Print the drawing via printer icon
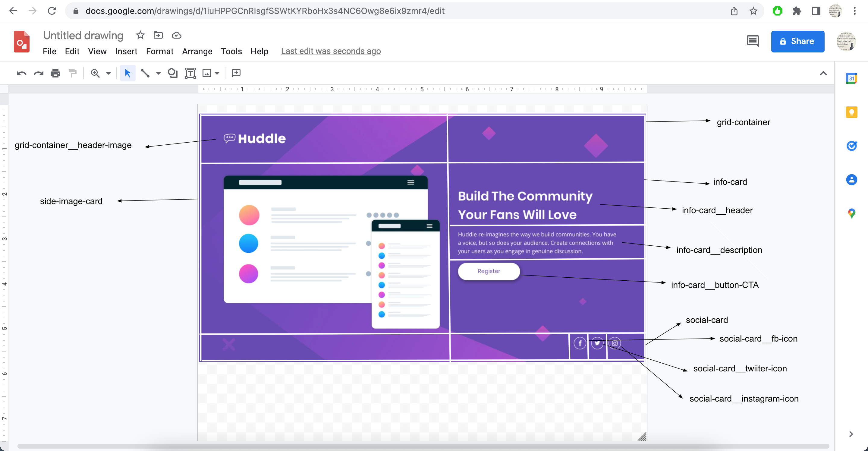This screenshot has width=868, height=451. (55, 73)
